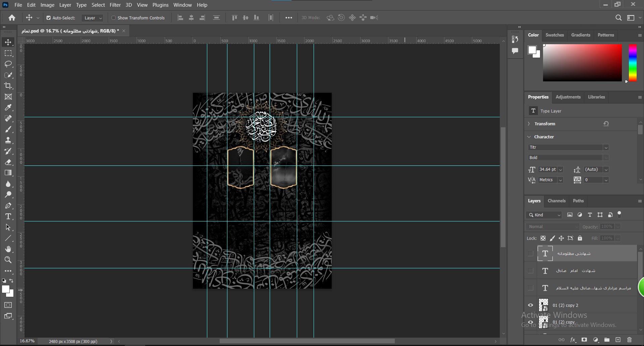Expand the Transform section
Screen dimensions: 644x346
pos(529,124)
